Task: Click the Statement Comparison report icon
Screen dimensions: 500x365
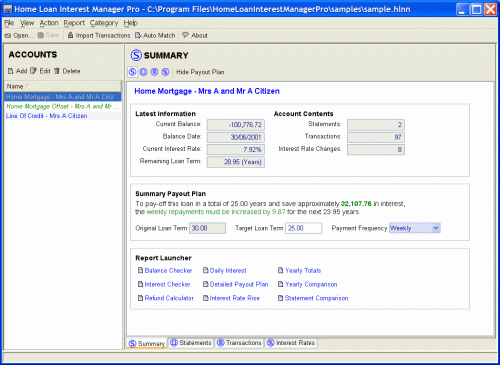Action: (281, 298)
